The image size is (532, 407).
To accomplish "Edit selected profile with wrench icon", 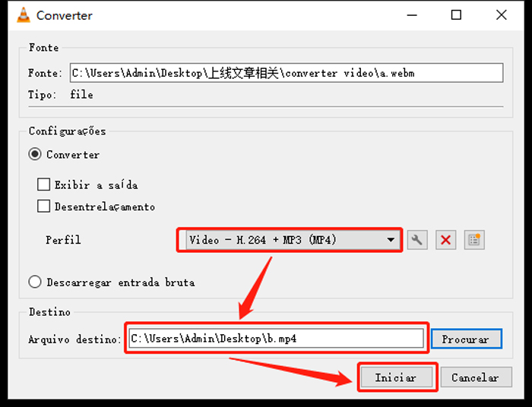I will [417, 240].
